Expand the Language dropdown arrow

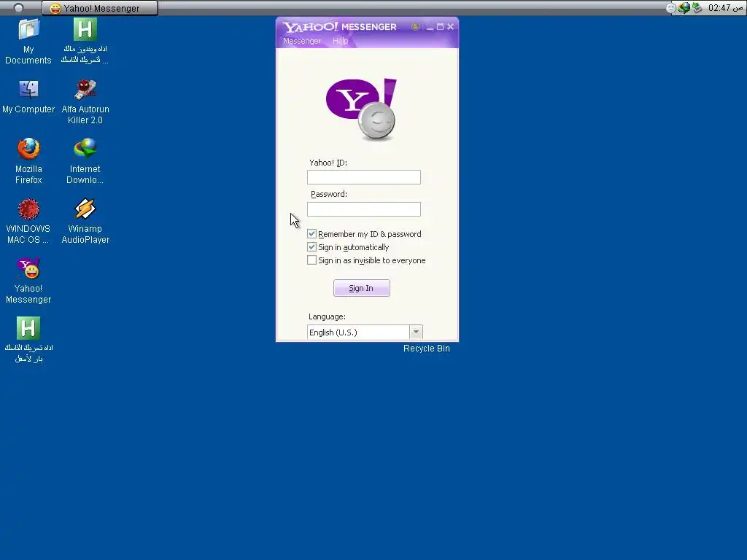point(416,332)
